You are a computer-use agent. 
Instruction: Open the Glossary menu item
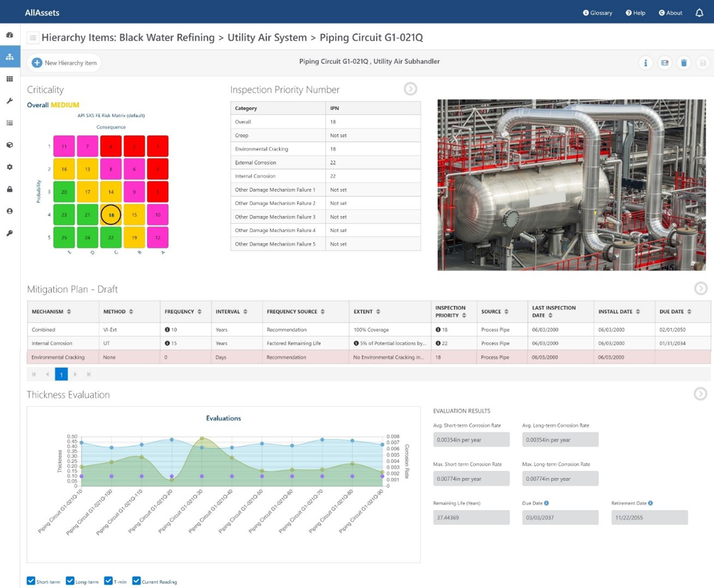pos(597,13)
